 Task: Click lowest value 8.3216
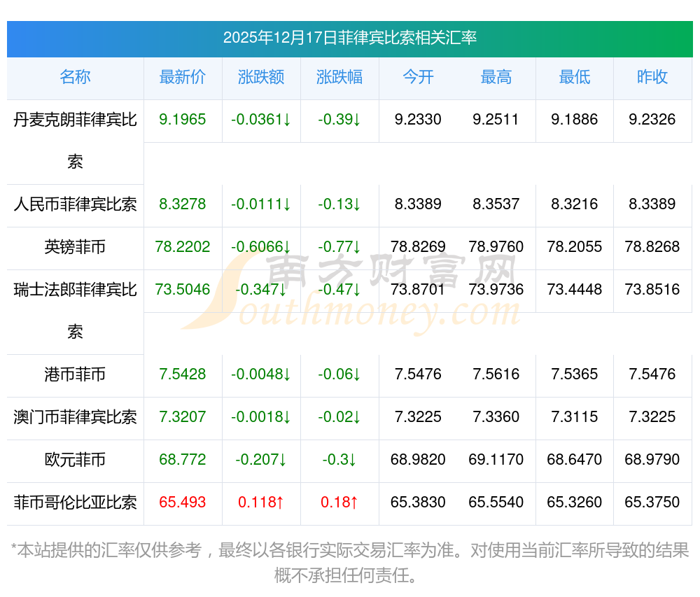575,204
